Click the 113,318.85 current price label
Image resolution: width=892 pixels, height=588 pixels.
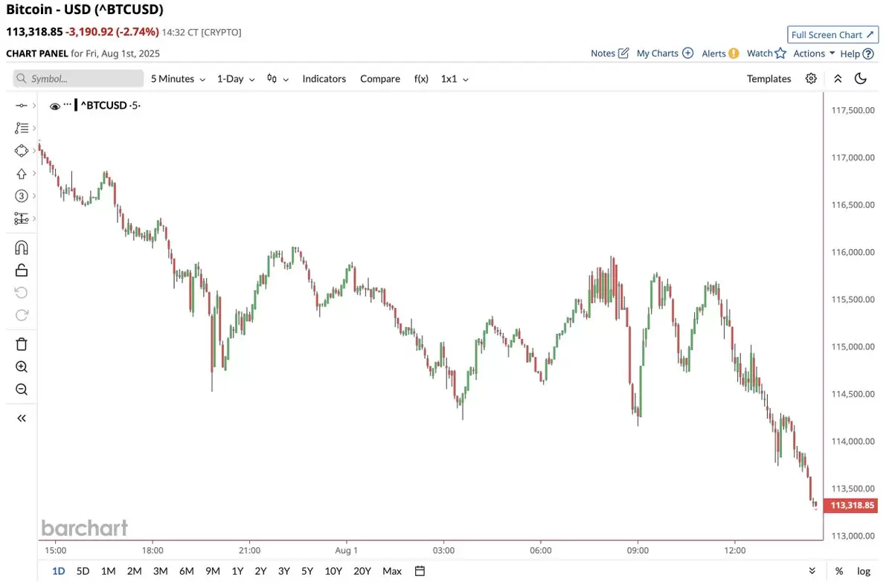coord(851,505)
